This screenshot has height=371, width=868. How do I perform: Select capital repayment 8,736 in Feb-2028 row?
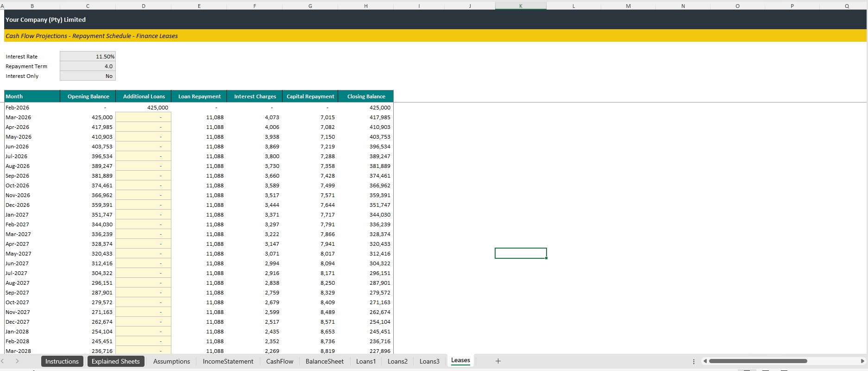click(310, 341)
